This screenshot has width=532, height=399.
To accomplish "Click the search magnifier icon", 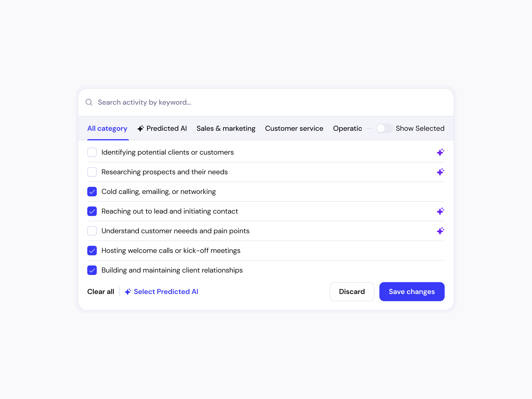I will click(89, 102).
